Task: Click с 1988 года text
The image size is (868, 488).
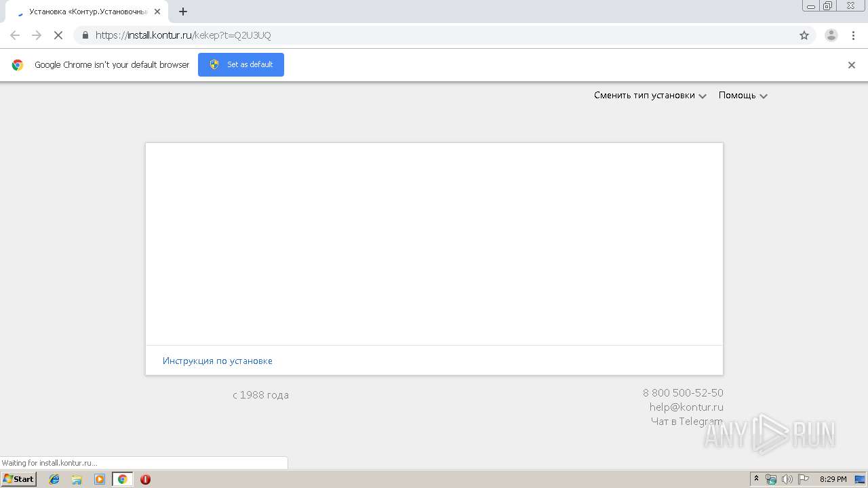Action: (x=260, y=395)
